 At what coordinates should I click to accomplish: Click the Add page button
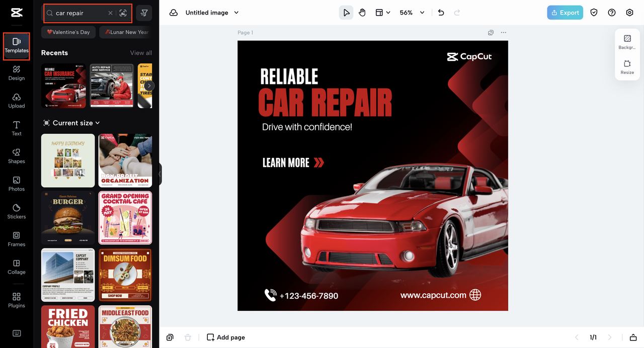click(226, 337)
